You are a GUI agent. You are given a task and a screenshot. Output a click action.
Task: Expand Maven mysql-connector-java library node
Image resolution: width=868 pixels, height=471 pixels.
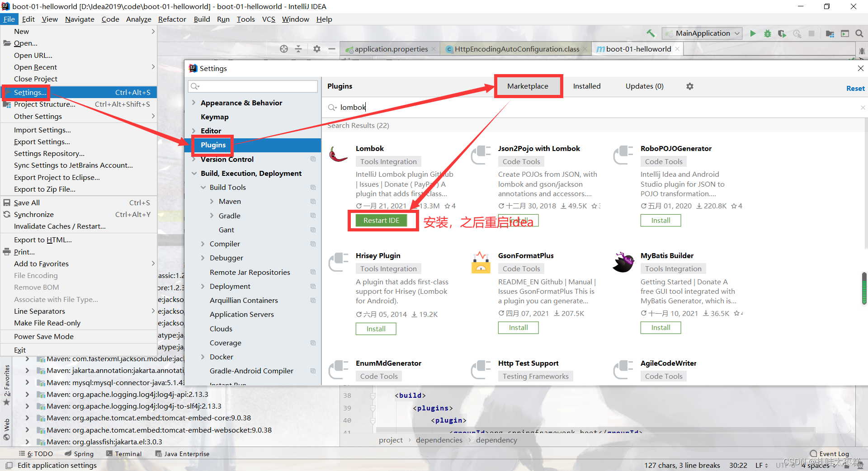[x=27, y=382]
